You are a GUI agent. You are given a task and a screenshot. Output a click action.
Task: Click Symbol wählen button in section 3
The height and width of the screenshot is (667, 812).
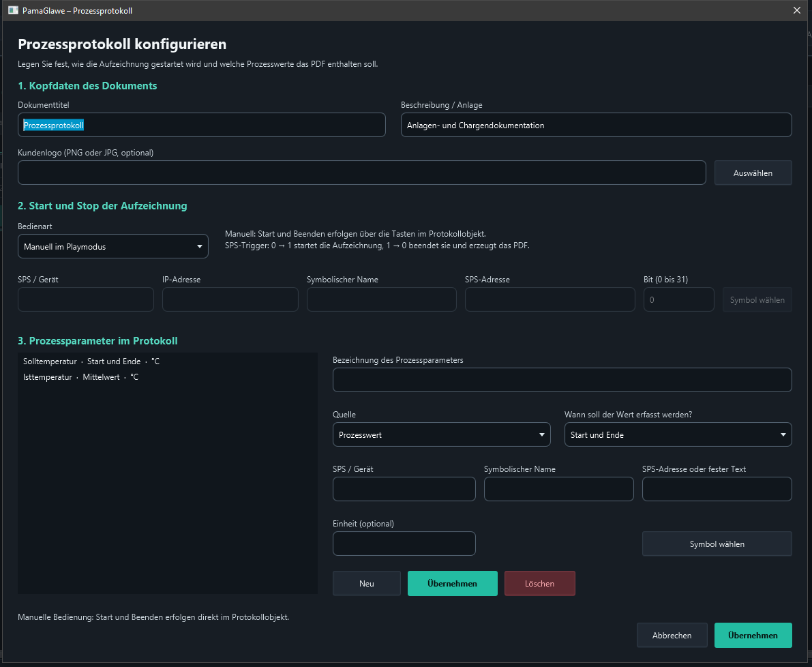point(717,544)
